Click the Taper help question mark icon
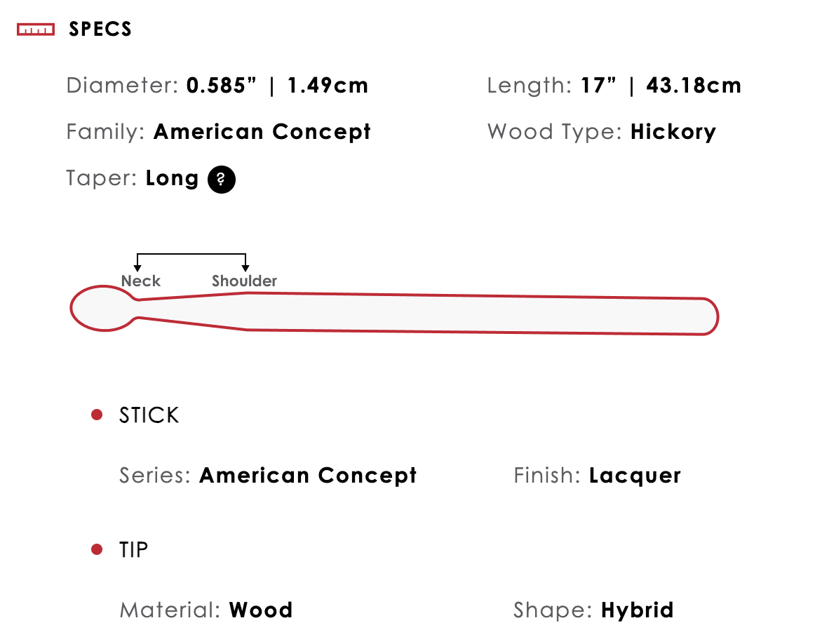 coord(222,180)
